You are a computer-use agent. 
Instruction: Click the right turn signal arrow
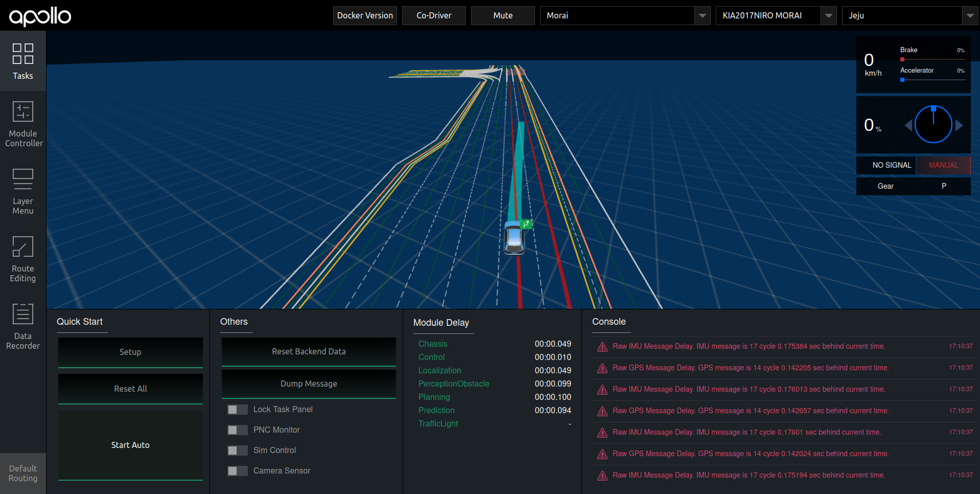click(x=959, y=125)
